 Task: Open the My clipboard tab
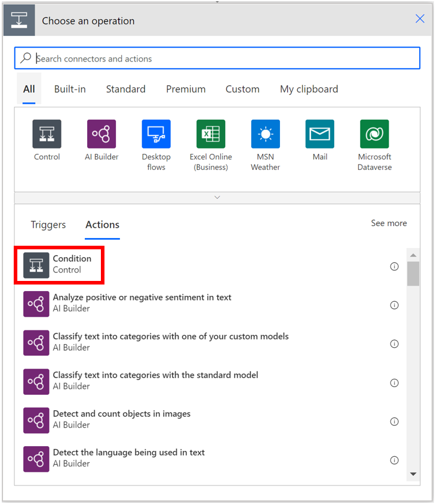tap(309, 89)
